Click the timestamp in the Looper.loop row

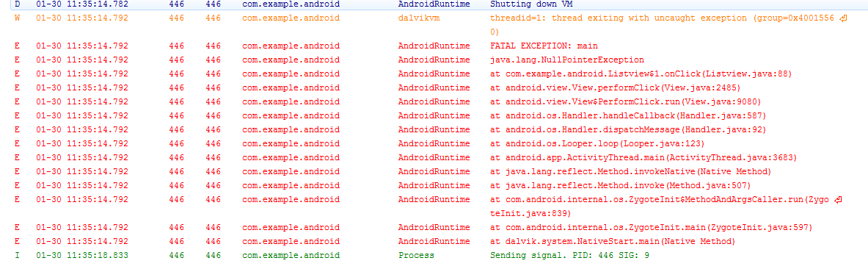(x=82, y=143)
